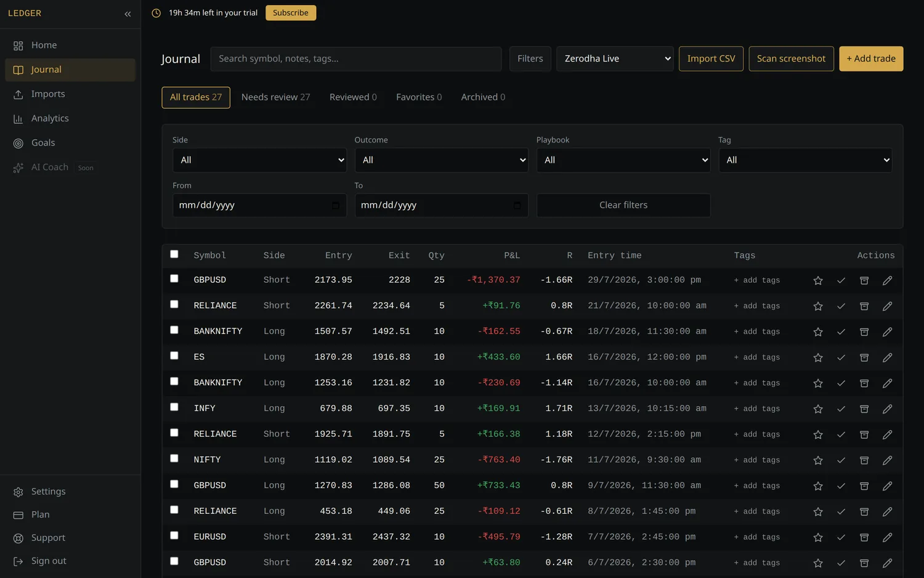Click the Entry time column header
Viewport: 924px width, 578px height.
(x=614, y=255)
